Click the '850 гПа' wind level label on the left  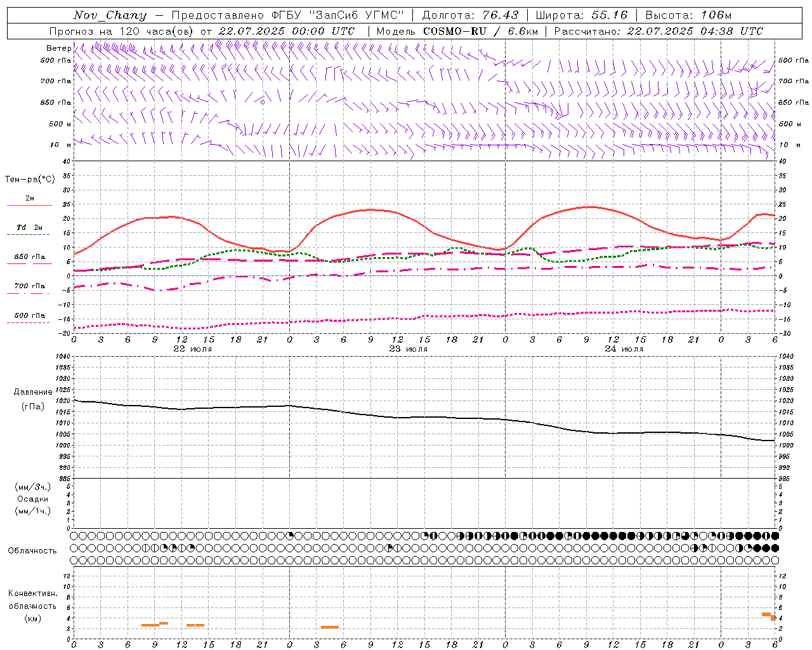[x=56, y=103]
